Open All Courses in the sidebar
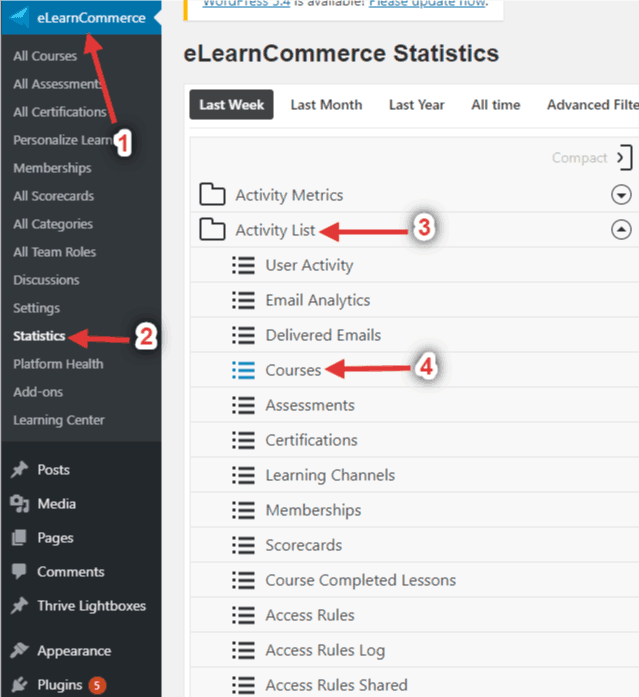Image resolution: width=639 pixels, height=697 pixels. pyautogui.click(x=45, y=56)
